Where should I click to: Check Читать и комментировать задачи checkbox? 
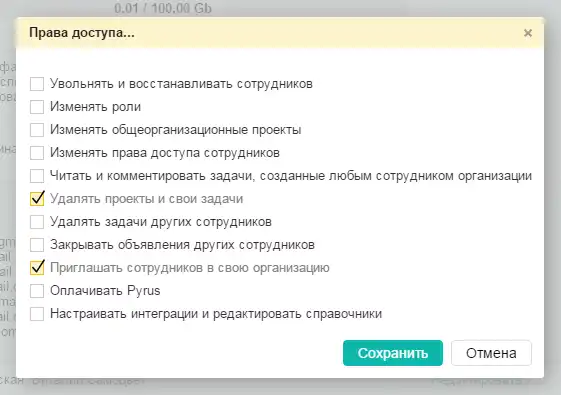tap(37, 176)
